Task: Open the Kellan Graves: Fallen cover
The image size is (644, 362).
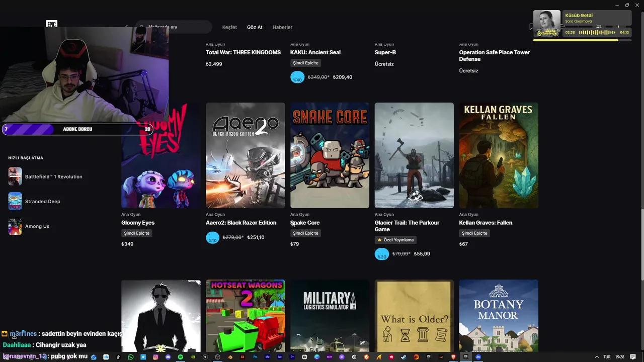Action: [x=499, y=155]
